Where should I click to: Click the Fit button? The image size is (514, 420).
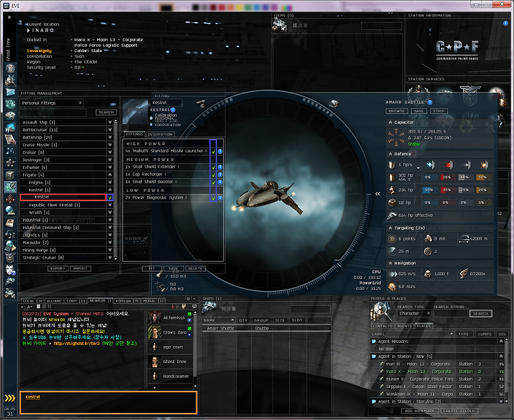click(x=152, y=268)
